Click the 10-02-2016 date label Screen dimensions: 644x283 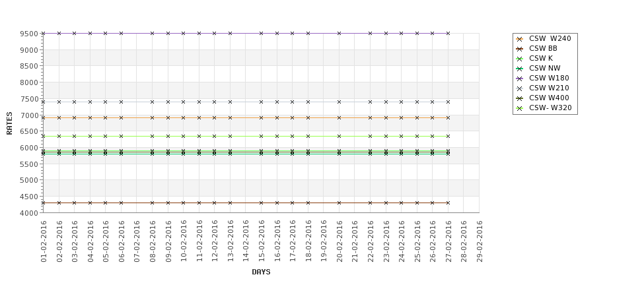point(184,241)
